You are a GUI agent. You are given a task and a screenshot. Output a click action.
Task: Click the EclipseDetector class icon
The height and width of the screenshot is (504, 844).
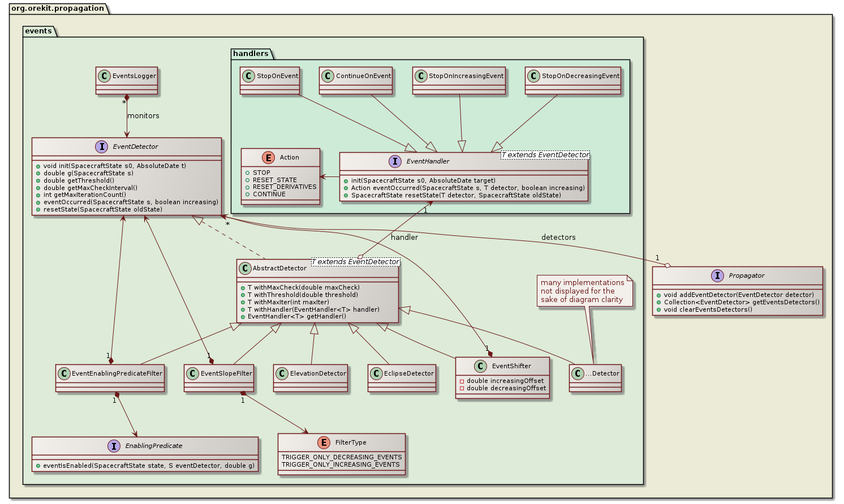point(377,373)
